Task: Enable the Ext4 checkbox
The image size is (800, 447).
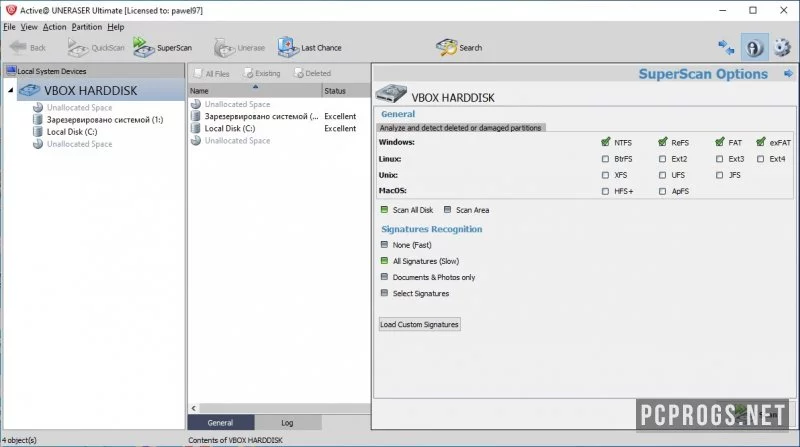Action: pos(761,159)
